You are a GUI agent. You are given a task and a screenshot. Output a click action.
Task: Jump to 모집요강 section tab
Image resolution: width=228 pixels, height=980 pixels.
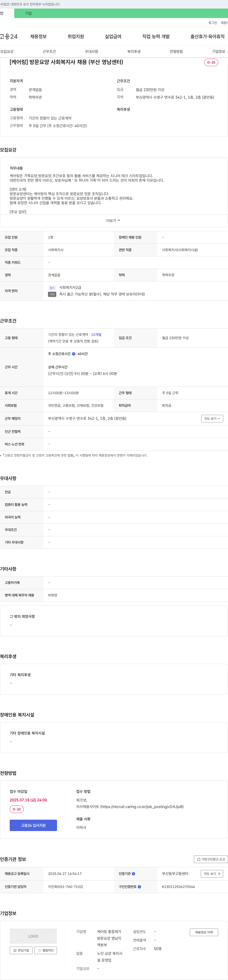[7, 51]
